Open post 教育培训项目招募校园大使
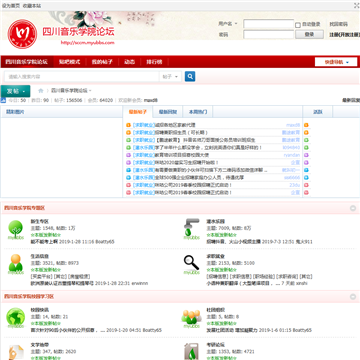Screen dimensions: 360x360 182,155
